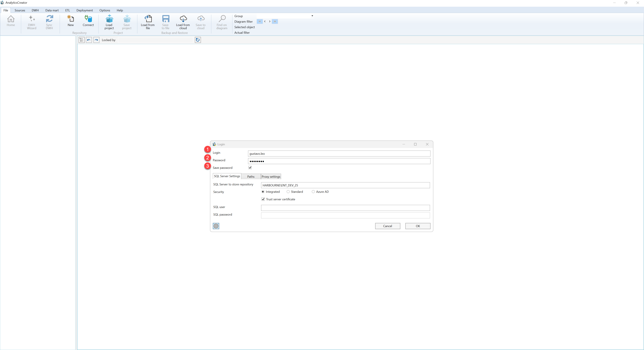This screenshot has width=644, height=350.
Task: Go to Home in the ribbon
Action: pyautogui.click(x=11, y=21)
